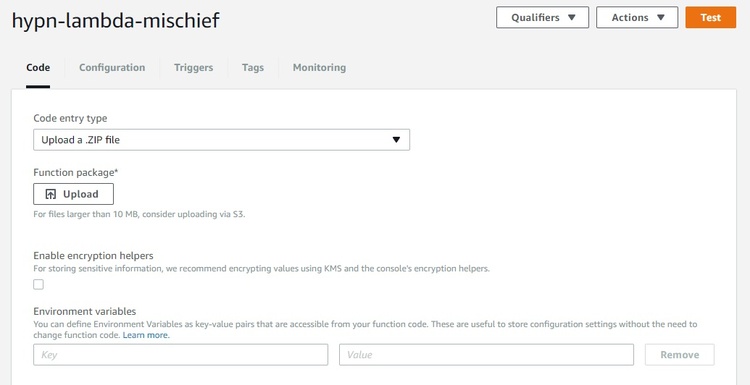The image size is (750, 385).
Task: Focus the environment variable Value field
Action: tap(486, 355)
